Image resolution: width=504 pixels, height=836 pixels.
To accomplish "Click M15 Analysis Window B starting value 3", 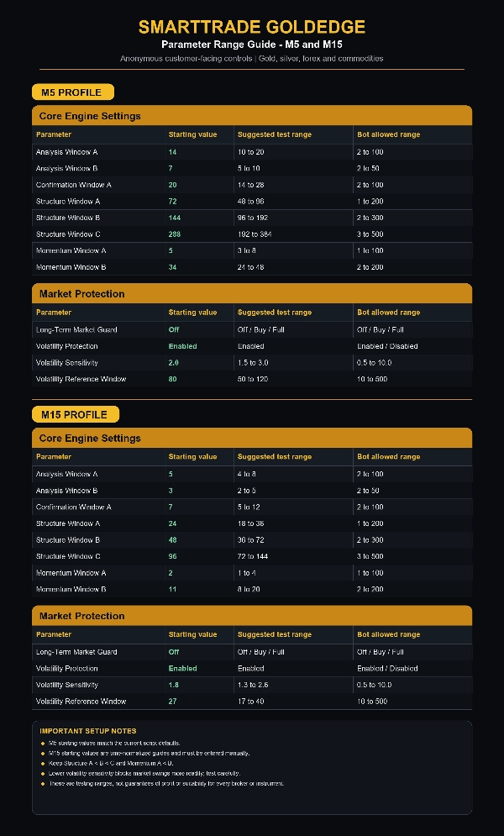I will click(171, 491).
